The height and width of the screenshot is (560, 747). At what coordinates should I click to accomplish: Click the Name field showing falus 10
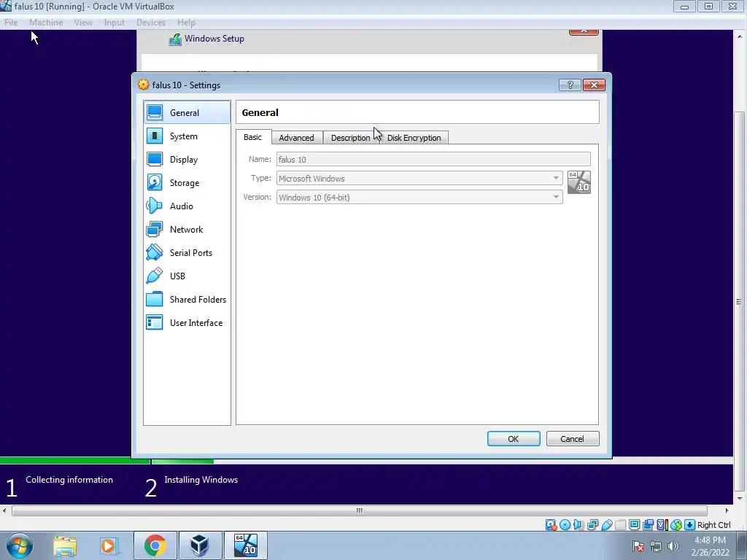433,159
